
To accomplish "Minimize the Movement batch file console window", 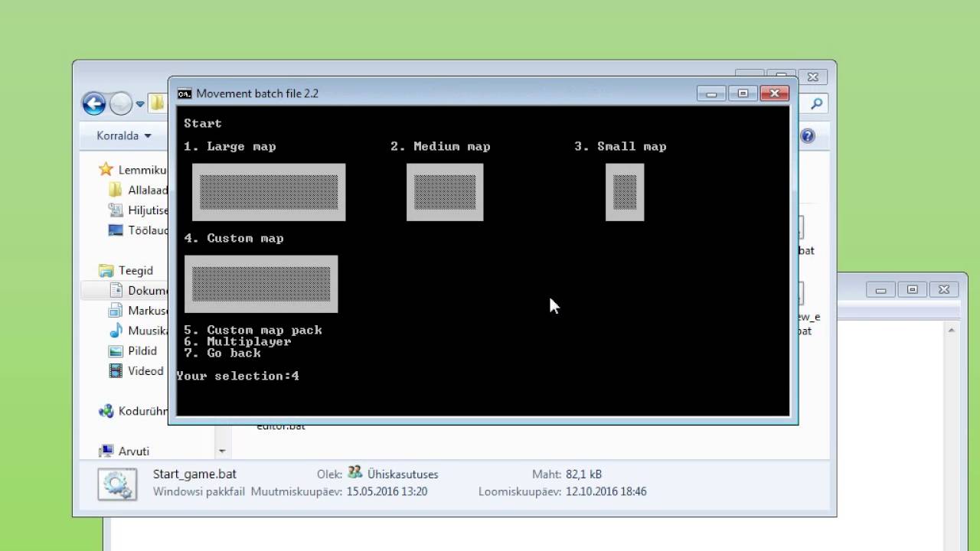I will tap(711, 93).
